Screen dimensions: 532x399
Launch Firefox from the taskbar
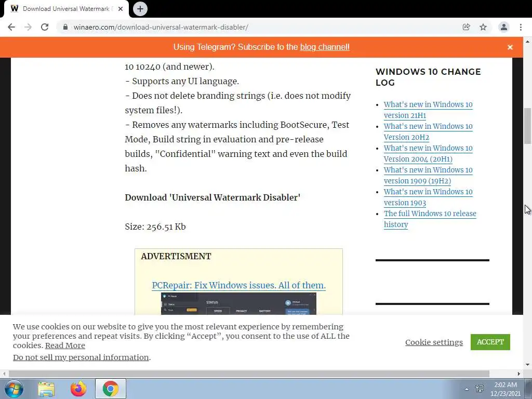tap(78, 389)
